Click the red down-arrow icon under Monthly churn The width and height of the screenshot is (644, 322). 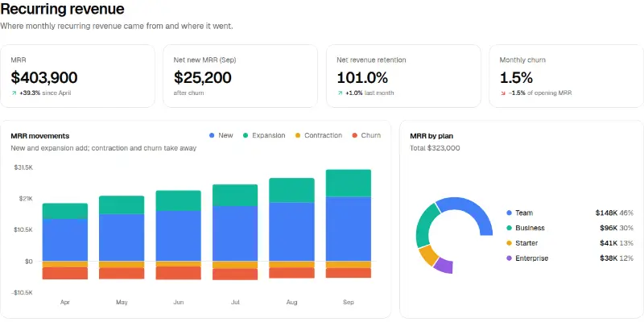tap(502, 93)
